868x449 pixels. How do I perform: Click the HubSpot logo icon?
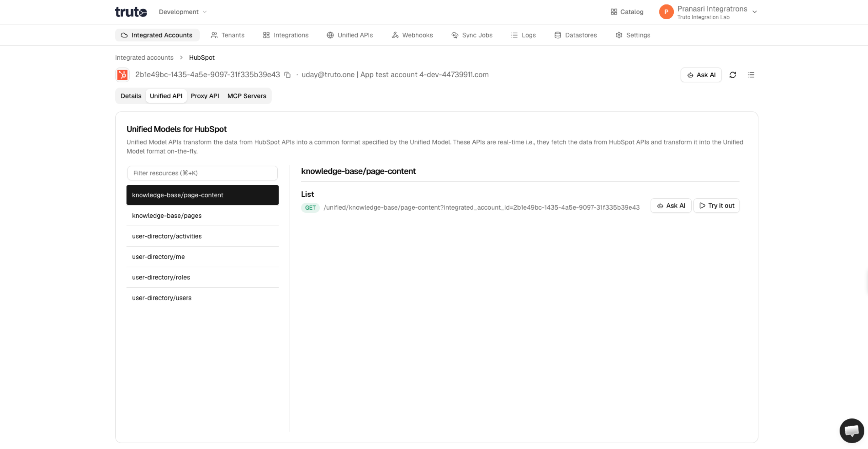coord(122,75)
